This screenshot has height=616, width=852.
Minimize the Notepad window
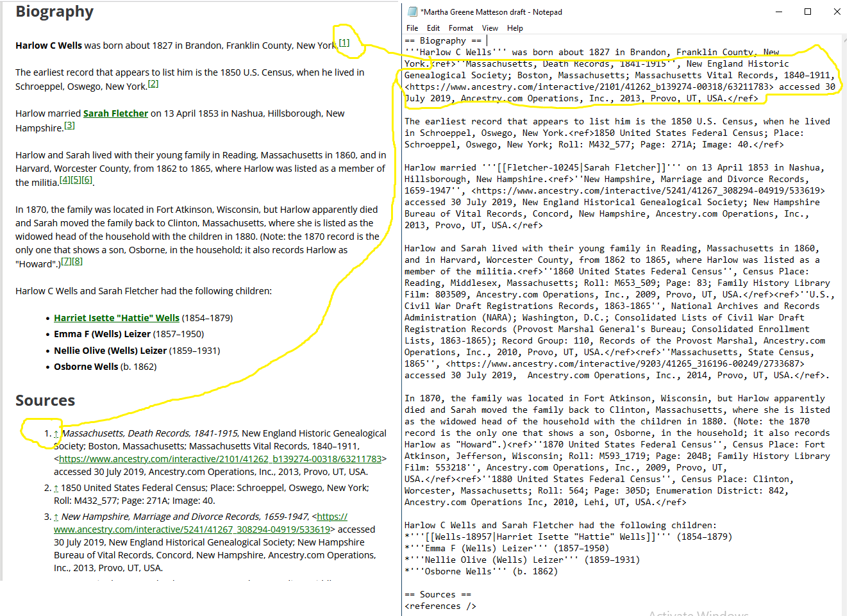coord(779,12)
